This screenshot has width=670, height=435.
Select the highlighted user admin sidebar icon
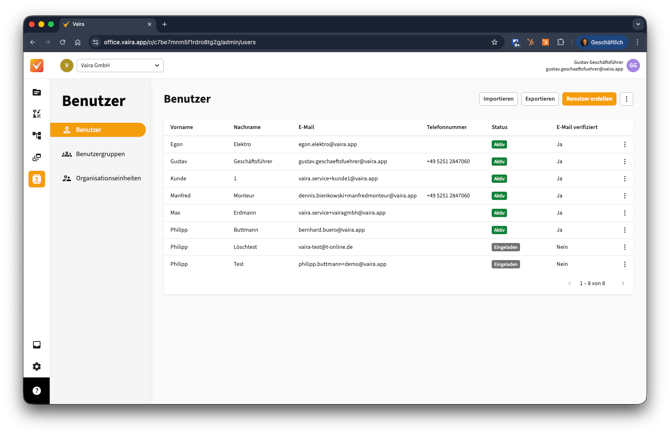pos(37,179)
